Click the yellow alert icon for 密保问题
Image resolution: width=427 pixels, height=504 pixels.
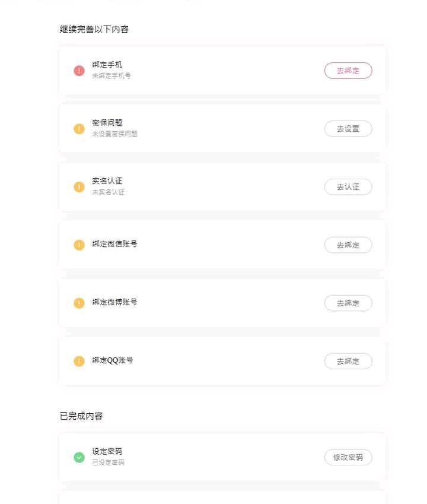pos(79,129)
